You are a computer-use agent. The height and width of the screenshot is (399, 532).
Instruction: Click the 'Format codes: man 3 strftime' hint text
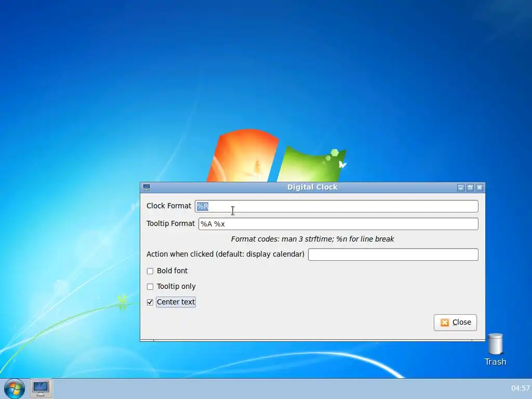[312, 239]
